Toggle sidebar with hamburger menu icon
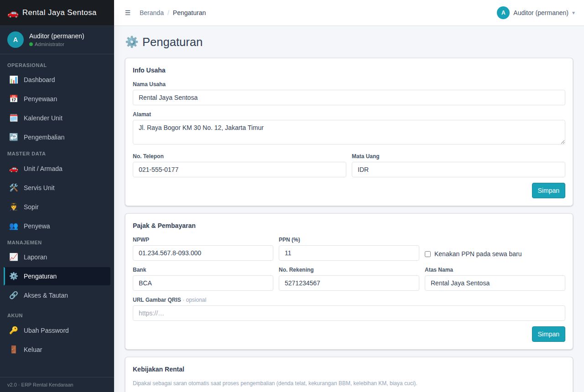584x392 pixels. point(128,13)
